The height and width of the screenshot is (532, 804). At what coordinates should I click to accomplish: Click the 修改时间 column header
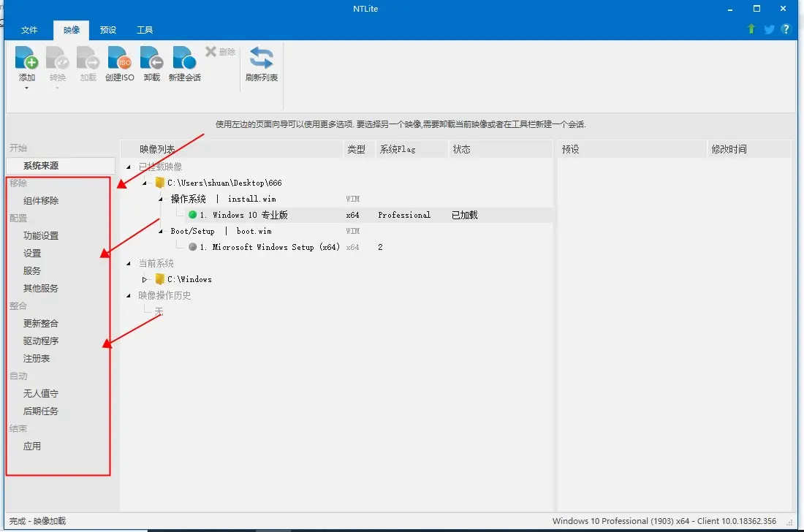749,149
